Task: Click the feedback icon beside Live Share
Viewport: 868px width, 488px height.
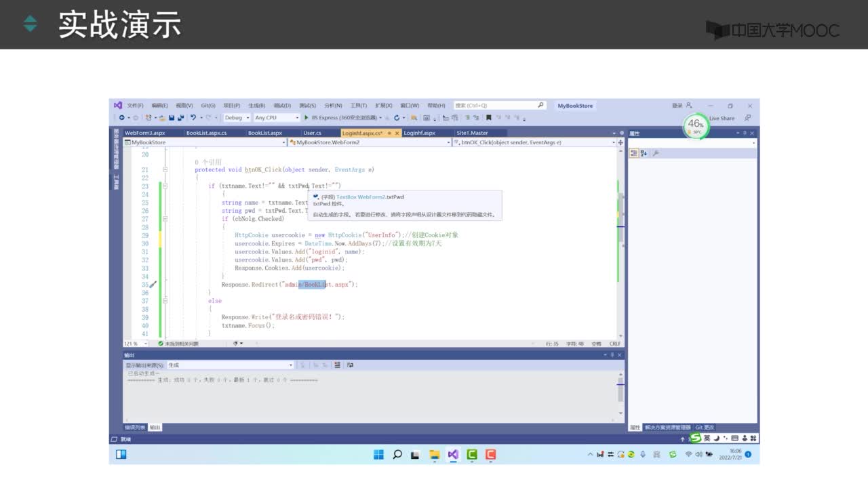Action: 747,118
